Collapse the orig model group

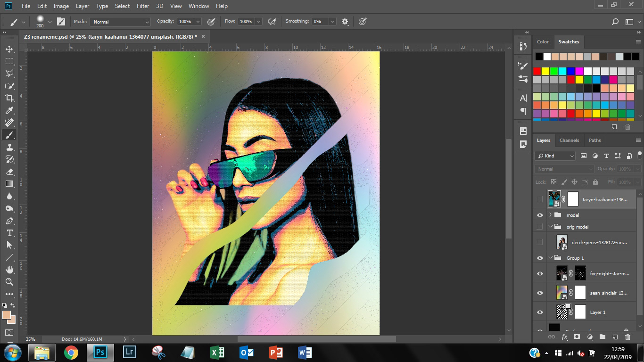coord(550,227)
